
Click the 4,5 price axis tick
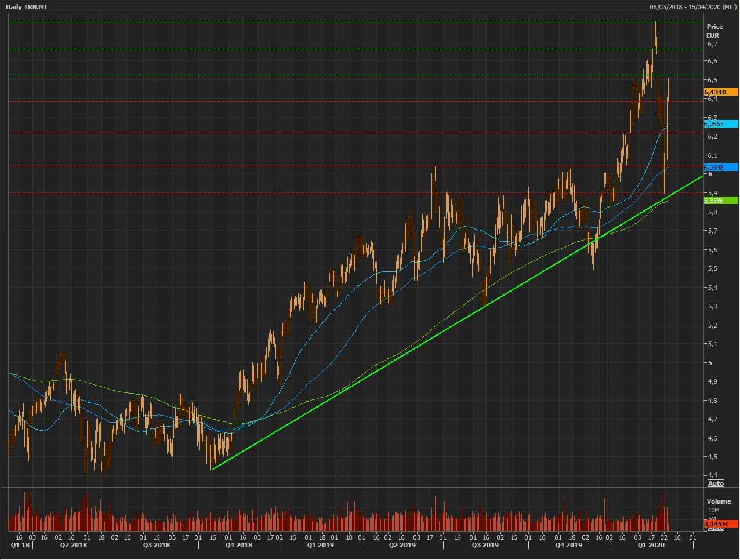point(712,457)
